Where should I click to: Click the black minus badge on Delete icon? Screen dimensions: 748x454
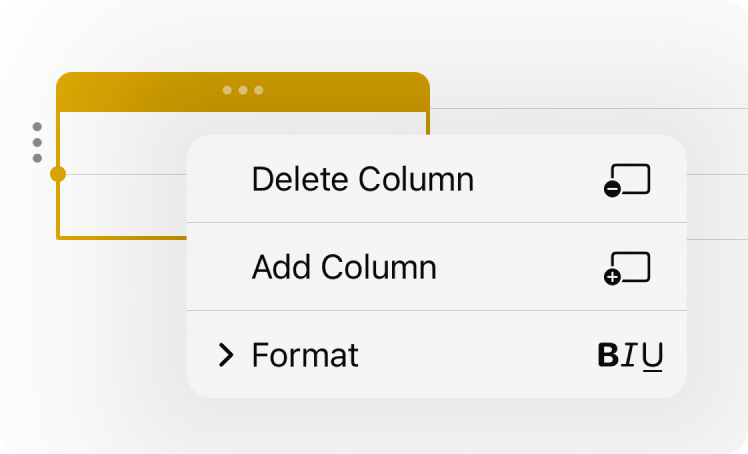click(612, 189)
